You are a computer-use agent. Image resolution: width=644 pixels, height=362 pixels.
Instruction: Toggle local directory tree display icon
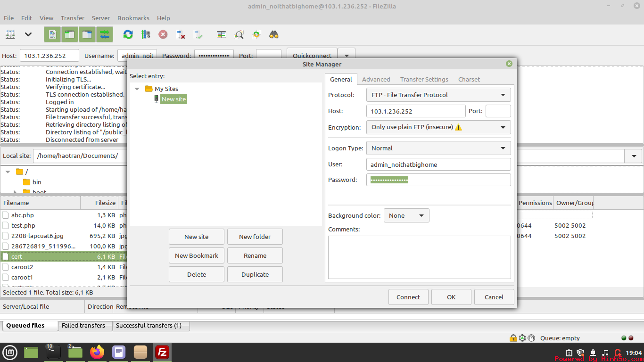[x=70, y=34]
